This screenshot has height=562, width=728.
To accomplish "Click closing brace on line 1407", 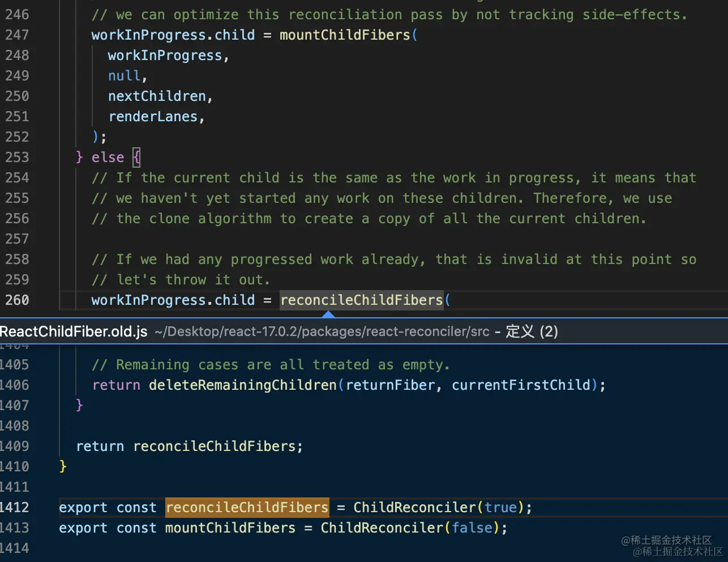I will point(79,406).
